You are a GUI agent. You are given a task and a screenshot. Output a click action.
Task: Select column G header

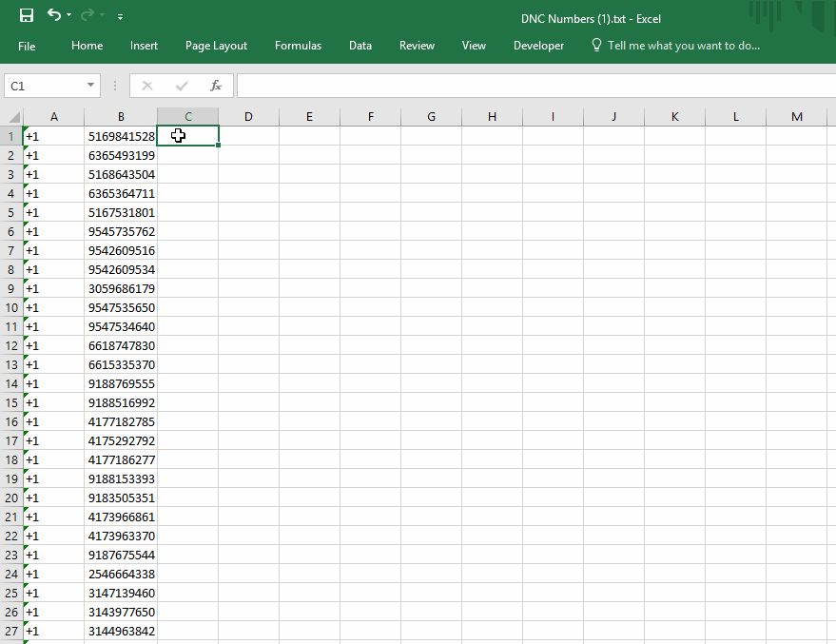point(432,117)
